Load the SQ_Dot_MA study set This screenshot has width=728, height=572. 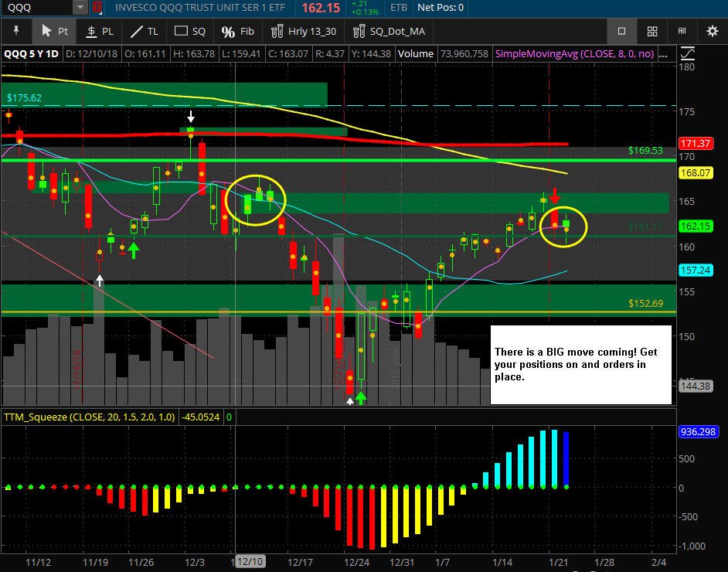[x=389, y=31]
